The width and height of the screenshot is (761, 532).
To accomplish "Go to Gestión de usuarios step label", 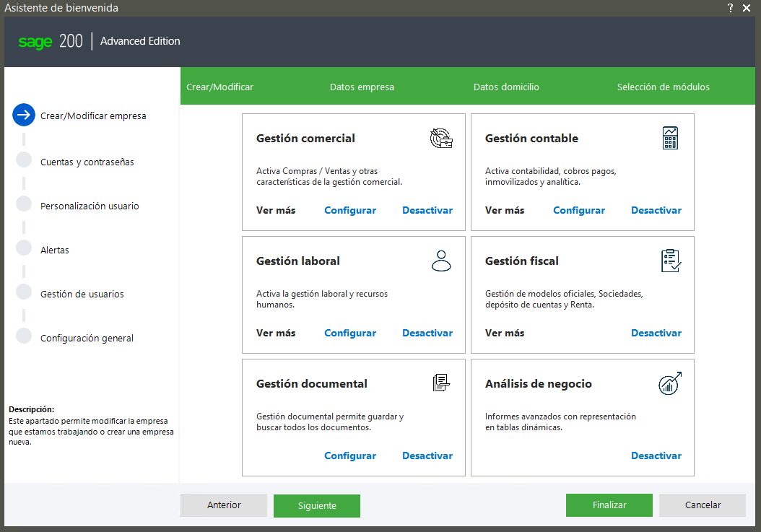I will click(x=82, y=295).
